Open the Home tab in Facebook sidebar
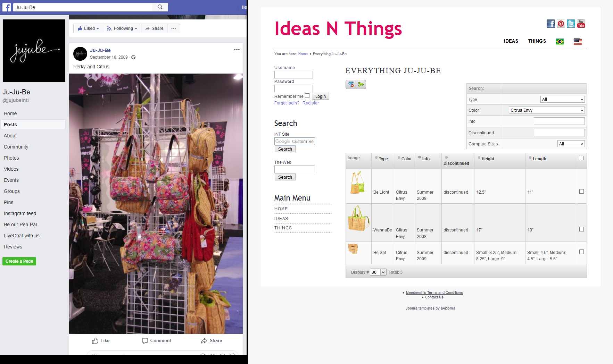Viewport: 613px width, 364px height. tap(10, 113)
